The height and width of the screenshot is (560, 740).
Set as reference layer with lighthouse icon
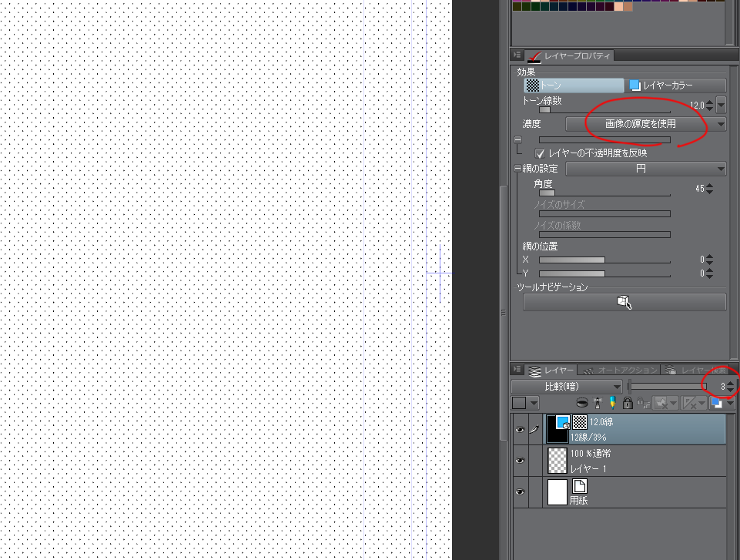(x=598, y=403)
